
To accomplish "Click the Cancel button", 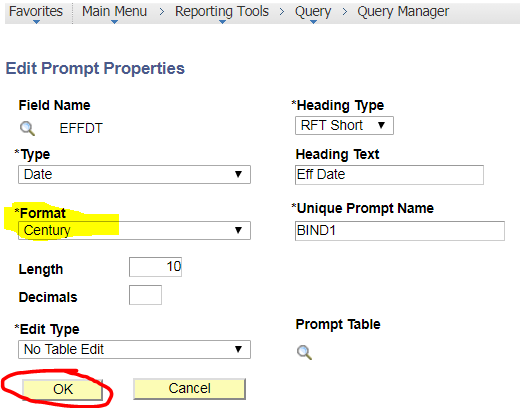I will (x=189, y=388).
